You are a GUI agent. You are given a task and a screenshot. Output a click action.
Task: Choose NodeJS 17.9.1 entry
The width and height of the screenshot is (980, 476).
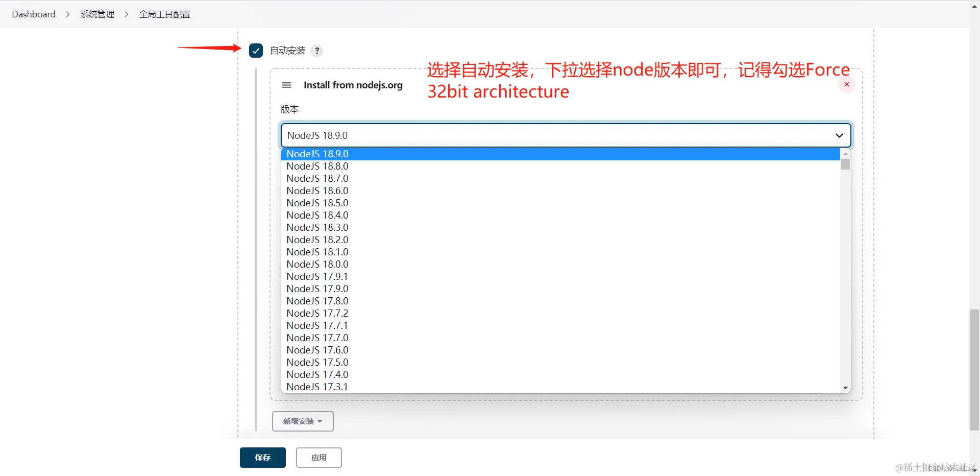[560, 276]
